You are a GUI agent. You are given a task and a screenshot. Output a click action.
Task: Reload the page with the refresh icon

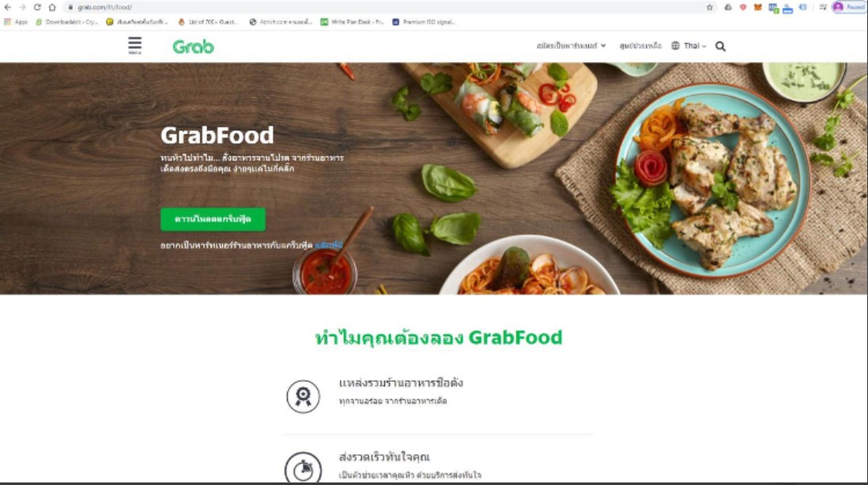tap(37, 7)
